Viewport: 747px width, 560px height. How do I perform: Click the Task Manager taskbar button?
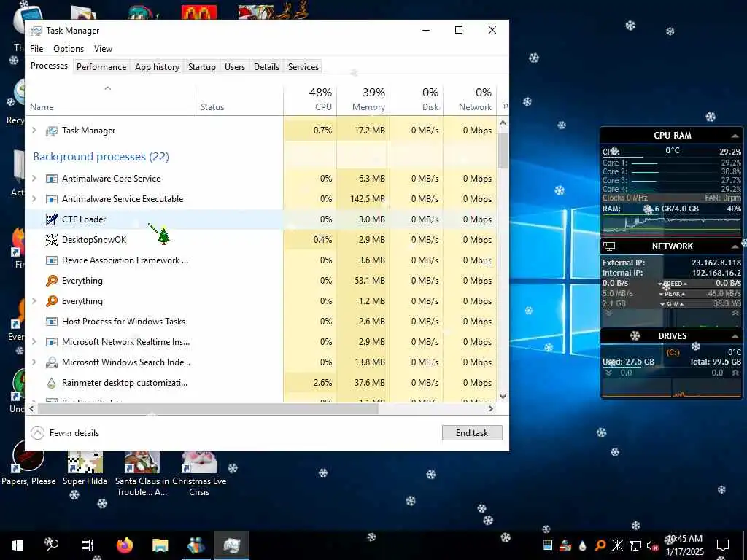click(x=231, y=545)
